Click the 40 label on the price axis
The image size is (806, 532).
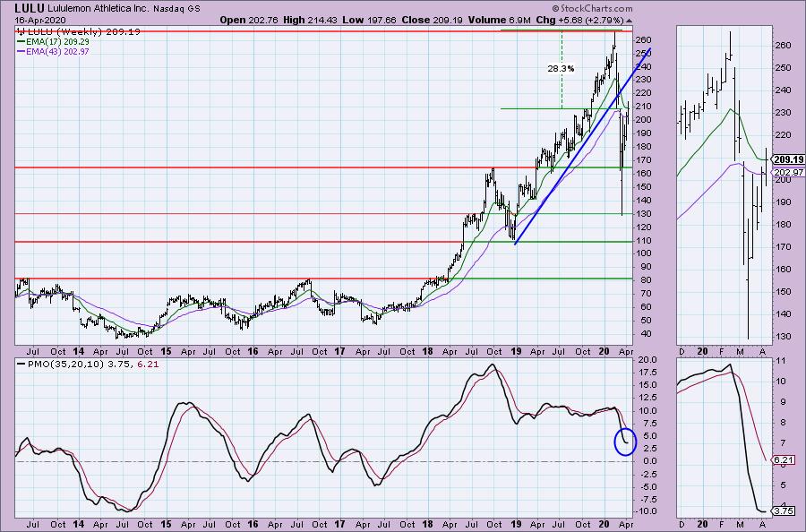[x=644, y=333]
